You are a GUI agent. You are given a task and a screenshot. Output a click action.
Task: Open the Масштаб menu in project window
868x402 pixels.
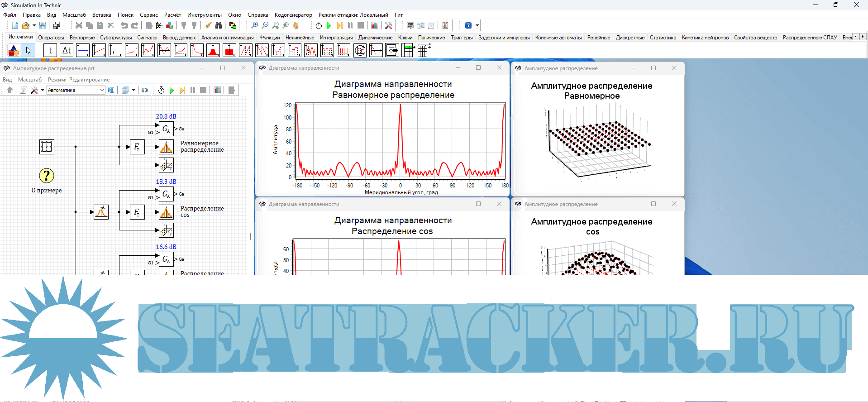coord(30,80)
